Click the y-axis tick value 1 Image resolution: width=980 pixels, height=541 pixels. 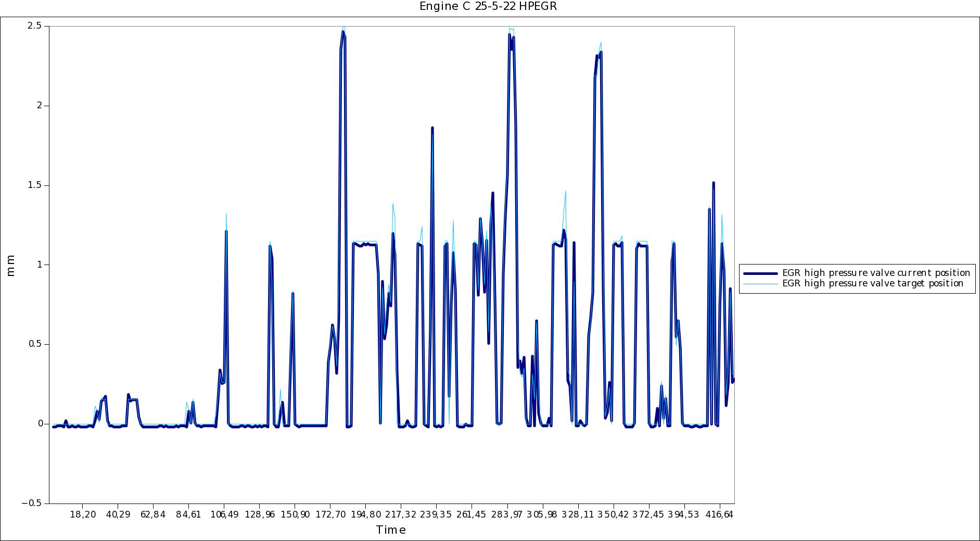40,265
